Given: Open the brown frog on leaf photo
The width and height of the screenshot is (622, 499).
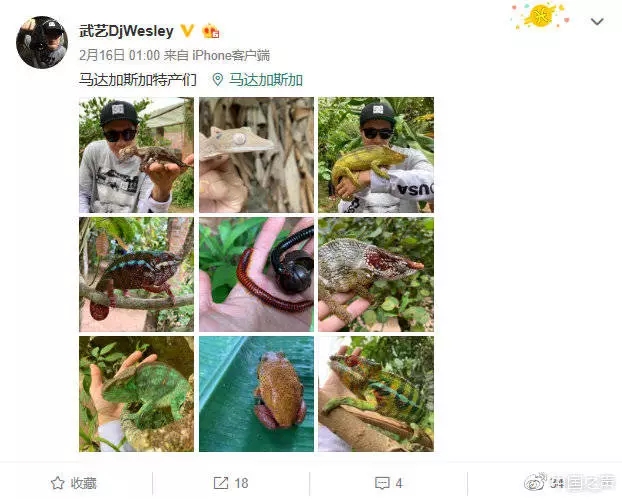Looking at the screenshot, I should (256, 394).
